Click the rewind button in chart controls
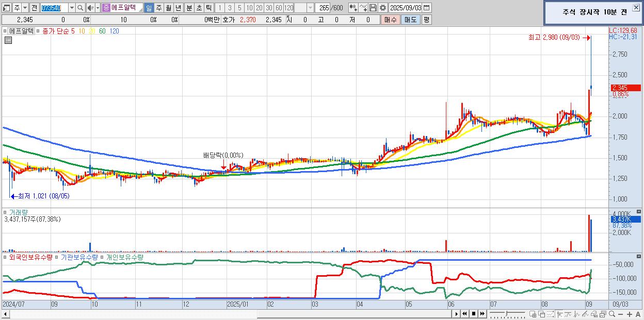Screen dimensions: 644x320 (464, 314)
